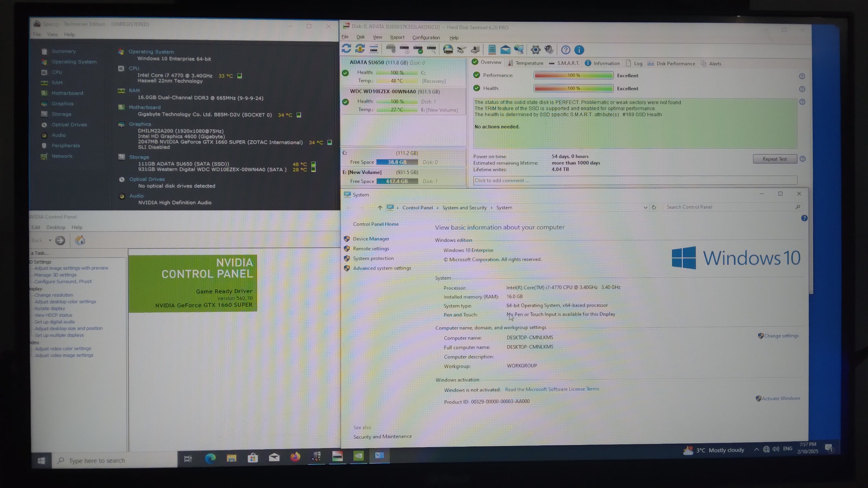Viewport: 868px width, 488px height.
Task: Open the address bar dropdown in System window
Action: [645, 207]
